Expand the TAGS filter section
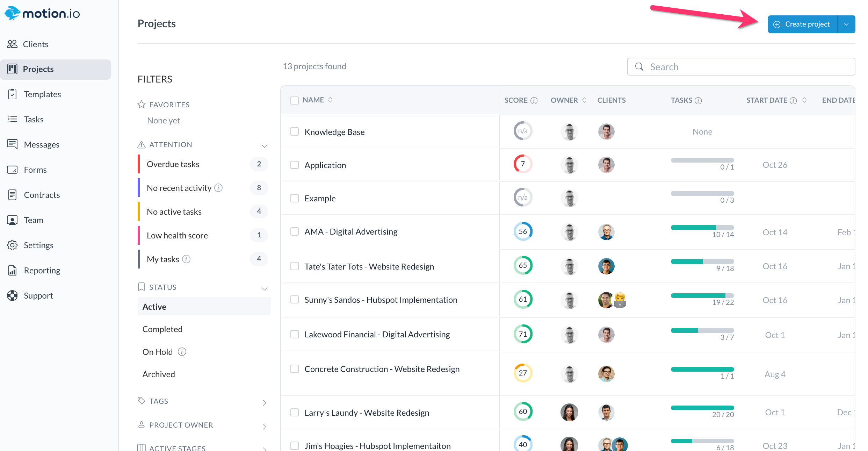This screenshot has width=868, height=451. click(265, 403)
